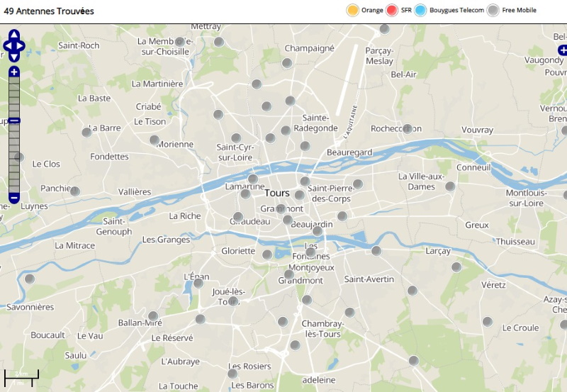Image resolution: width=567 pixels, height=392 pixels.
Task: Zoom in using the plus button
Action: (x=14, y=72)
